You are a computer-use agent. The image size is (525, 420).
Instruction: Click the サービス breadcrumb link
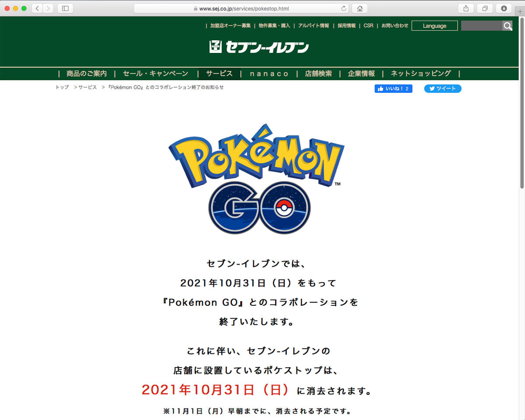pyautogui.click(x=87, y=87)
